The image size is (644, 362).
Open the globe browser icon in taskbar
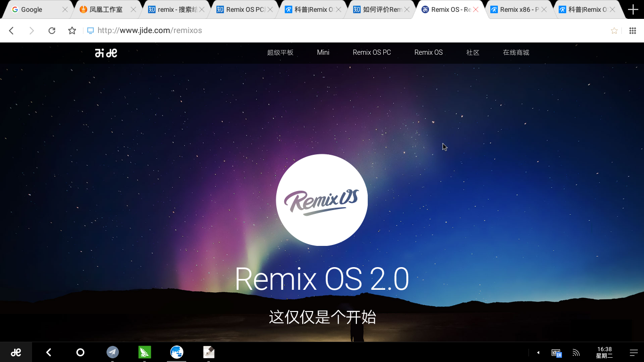point(177,352)
